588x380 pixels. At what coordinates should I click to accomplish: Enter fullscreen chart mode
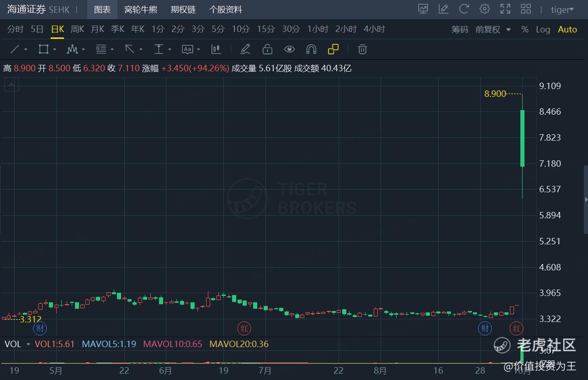(505, 9)
